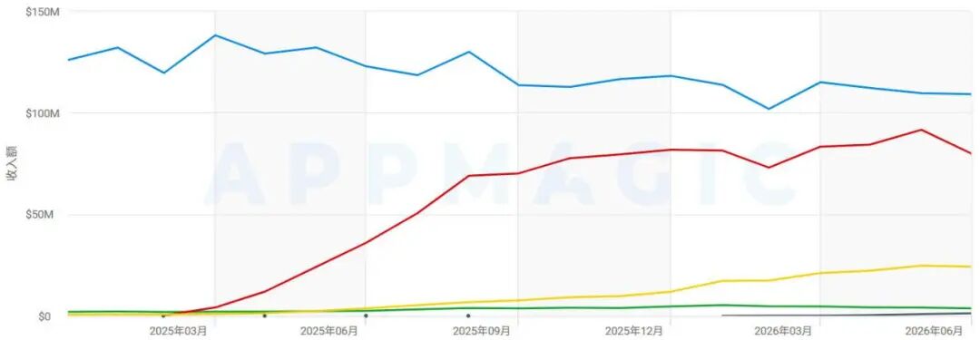Click the red line's peak before 2026年06月

pos(921,130)
